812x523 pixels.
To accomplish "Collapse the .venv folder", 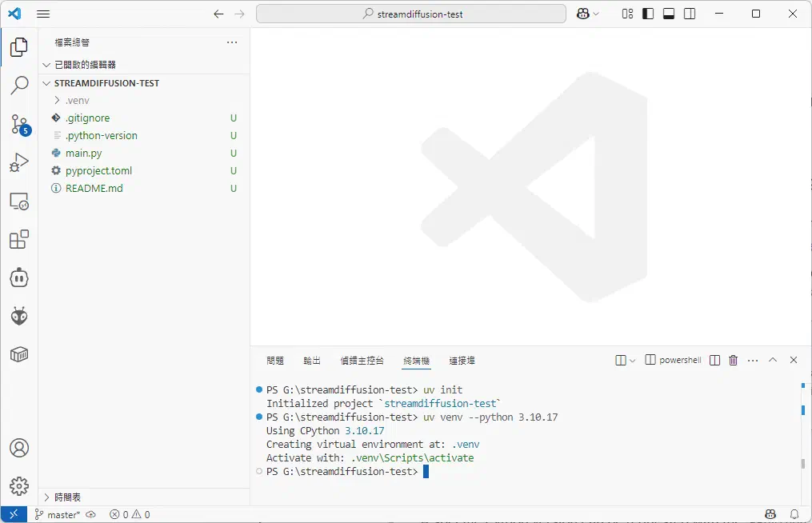I will click(77, 100).
